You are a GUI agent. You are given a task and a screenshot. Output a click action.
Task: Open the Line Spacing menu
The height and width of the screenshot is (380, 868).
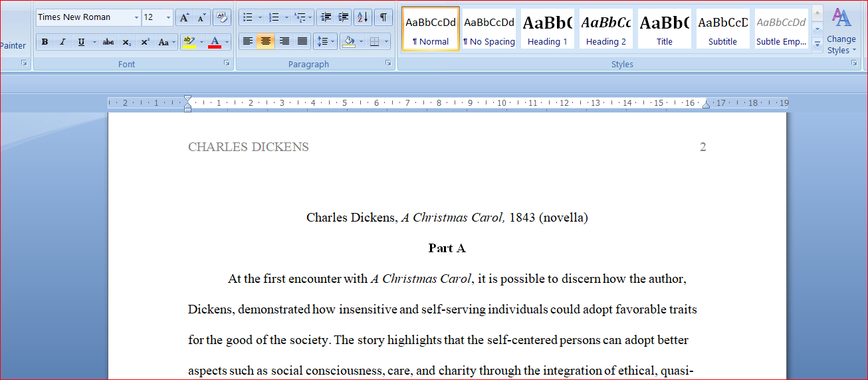click(325, 42)
